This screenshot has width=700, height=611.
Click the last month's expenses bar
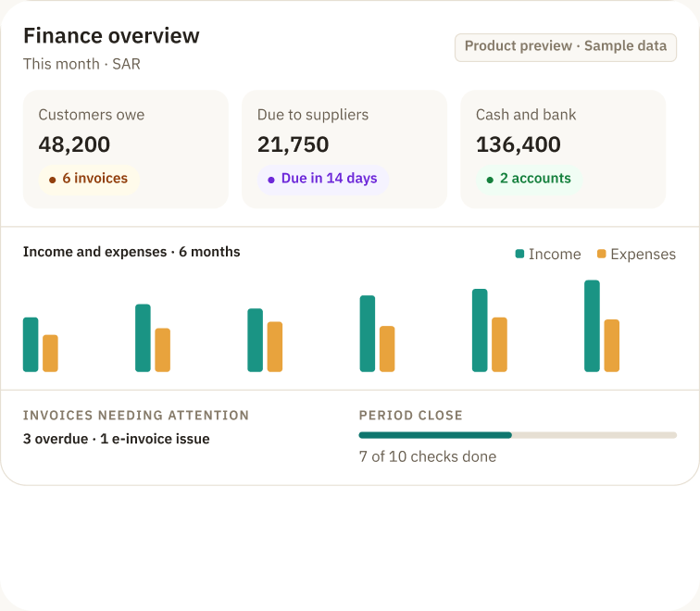click(x=612, y=345)
